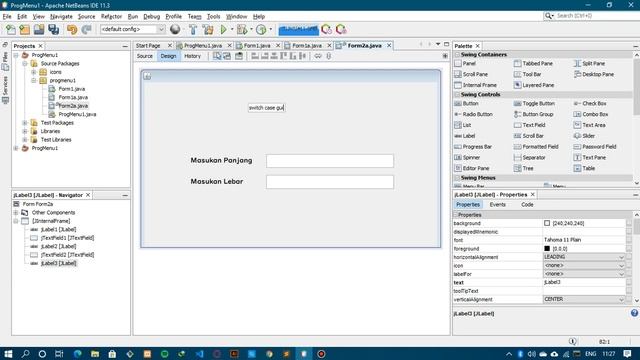Image resolution: width=640 pixels, height=360 pixels.
Task: Click the Undo toolbar icon
Action: 72,29
